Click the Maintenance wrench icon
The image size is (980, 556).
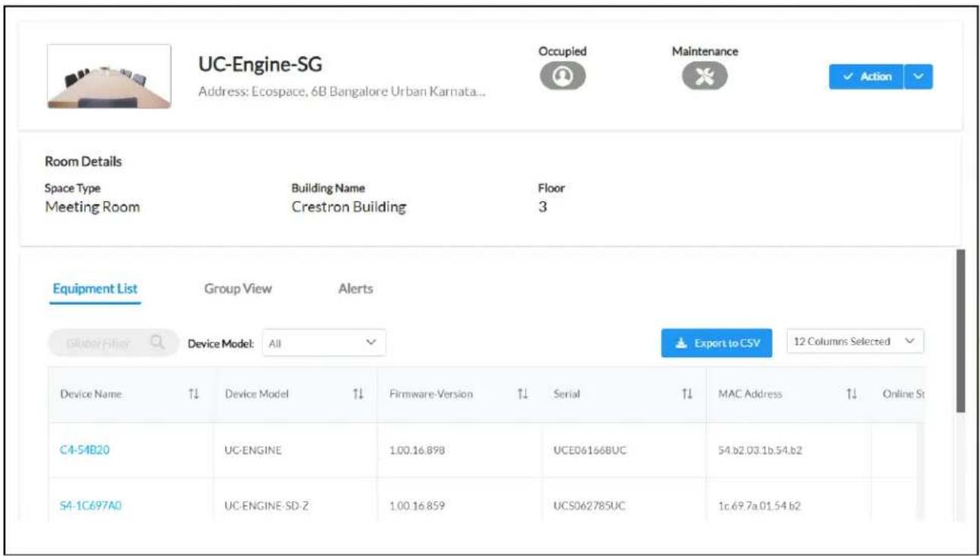tap(704, 76)
